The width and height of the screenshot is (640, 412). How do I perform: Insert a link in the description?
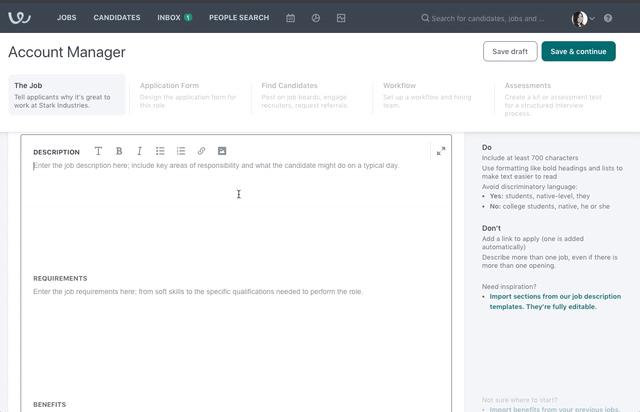point(201,151)
